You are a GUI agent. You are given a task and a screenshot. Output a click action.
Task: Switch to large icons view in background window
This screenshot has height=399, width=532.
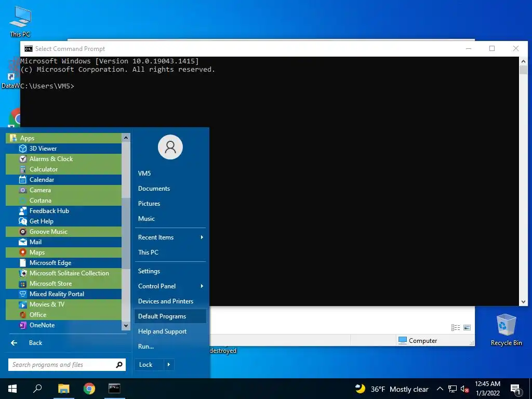tap(467, 327)
